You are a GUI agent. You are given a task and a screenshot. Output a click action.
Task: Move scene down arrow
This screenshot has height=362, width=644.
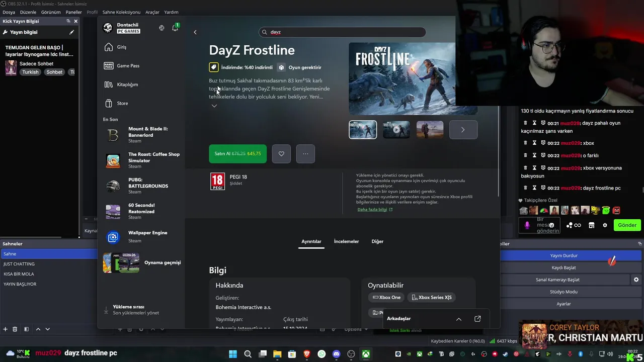48,329
